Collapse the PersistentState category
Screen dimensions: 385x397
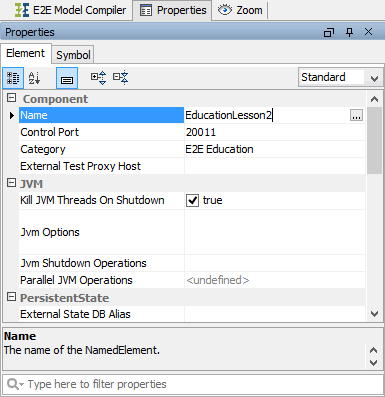coord(11,297)
